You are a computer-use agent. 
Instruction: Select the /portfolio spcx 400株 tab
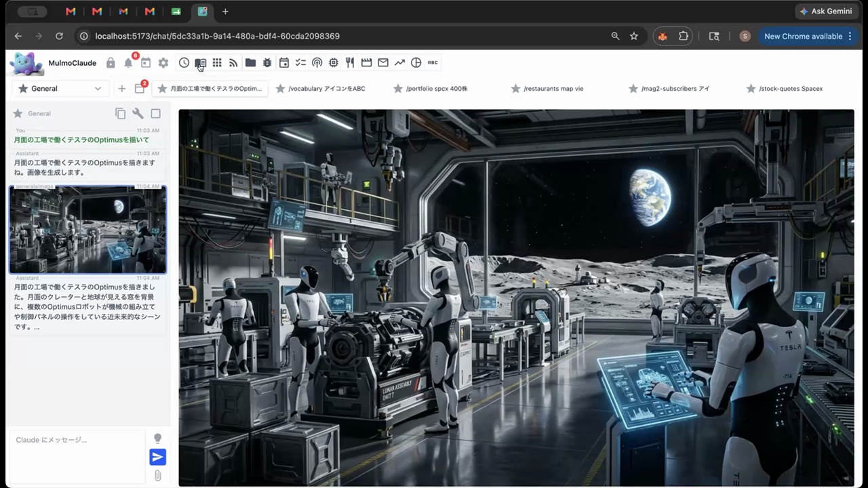click(x=431, y=89)
